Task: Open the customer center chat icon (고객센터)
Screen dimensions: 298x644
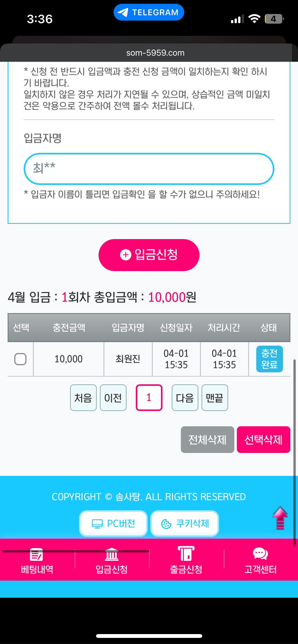Action: click(260, 553)
